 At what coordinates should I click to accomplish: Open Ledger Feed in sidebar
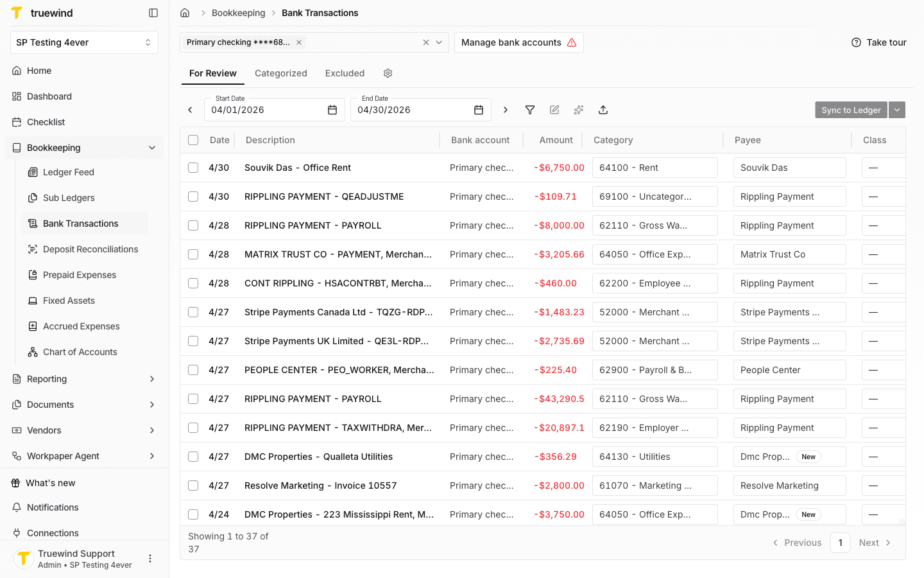[x=85, y=172]
